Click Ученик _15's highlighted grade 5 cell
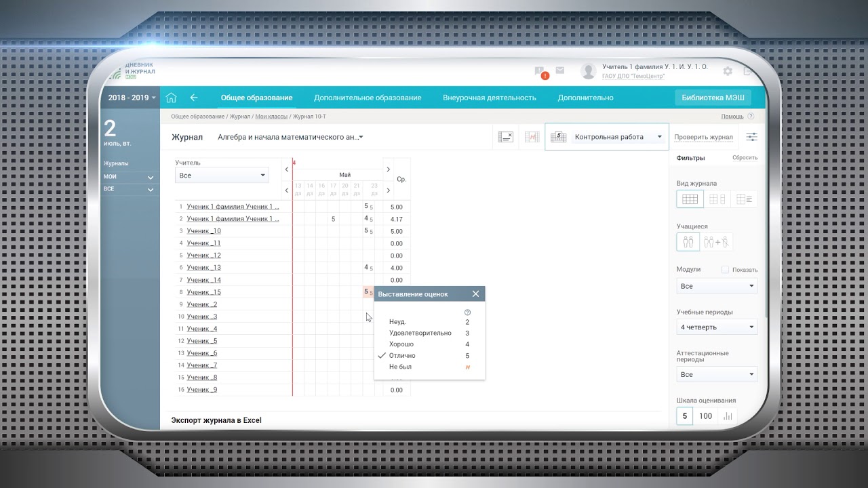 click(x=369, y=292)
